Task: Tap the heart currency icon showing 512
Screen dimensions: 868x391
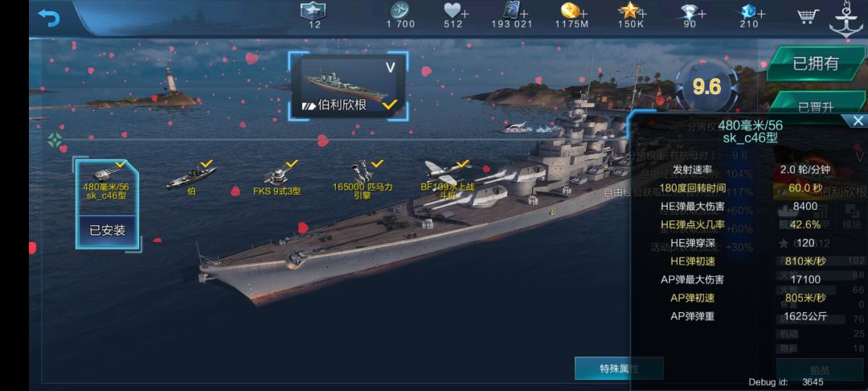Action: coord(452,10)
